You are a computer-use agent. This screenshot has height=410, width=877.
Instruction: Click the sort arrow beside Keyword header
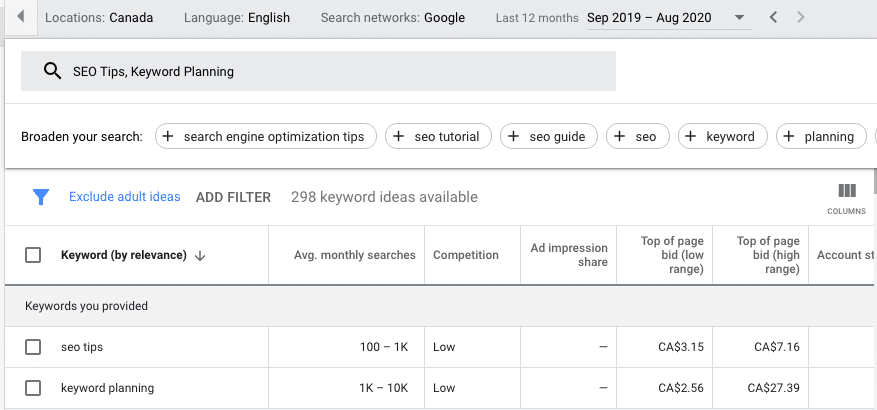tap(200, 256)
